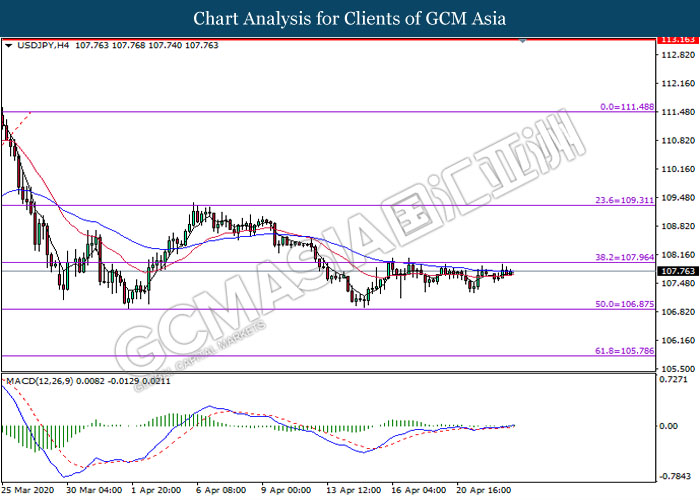
Task: Click the red 113.163 price tag
Action: [678, 40]
